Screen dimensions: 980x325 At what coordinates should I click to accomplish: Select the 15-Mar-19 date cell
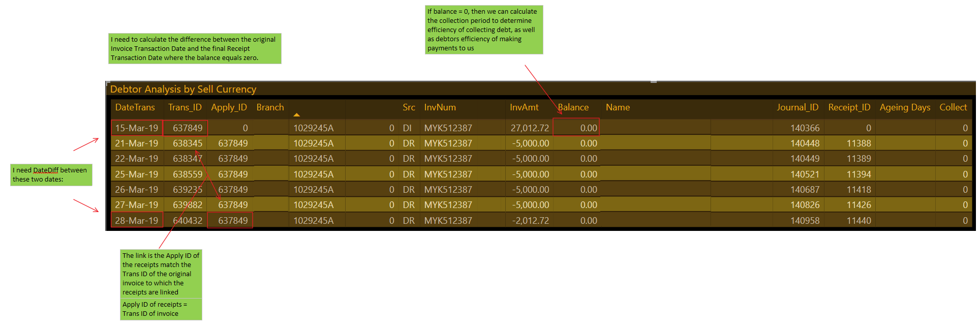pyautogui.click(x=137, y=128)
